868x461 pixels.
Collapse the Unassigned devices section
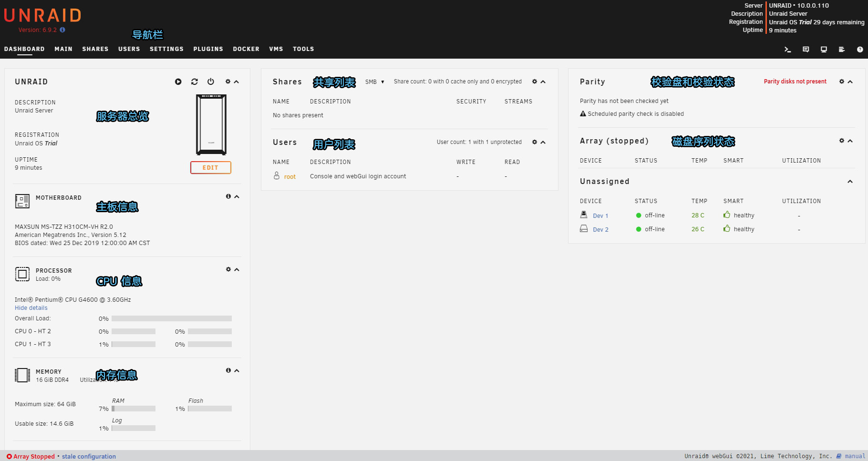[x=850, y=181]
